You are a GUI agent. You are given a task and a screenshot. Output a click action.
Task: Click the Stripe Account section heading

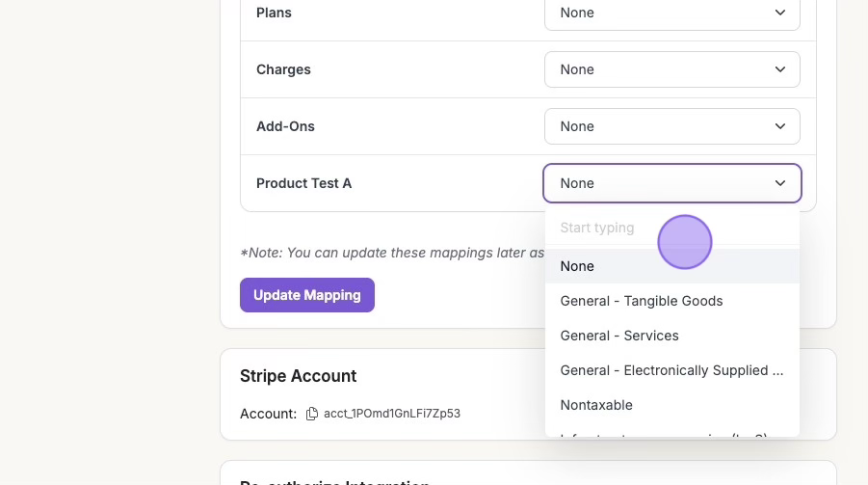[x=298, y=376]
